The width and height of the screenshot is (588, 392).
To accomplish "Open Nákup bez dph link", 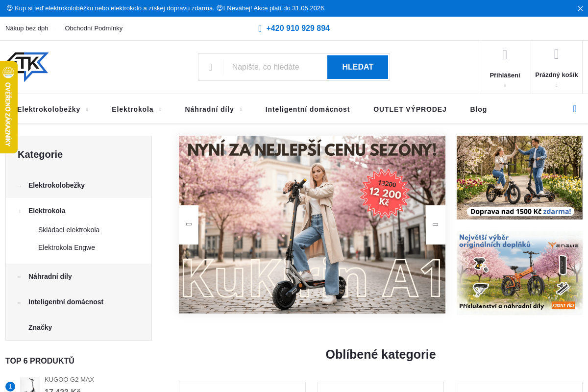I will pos(27,28).
